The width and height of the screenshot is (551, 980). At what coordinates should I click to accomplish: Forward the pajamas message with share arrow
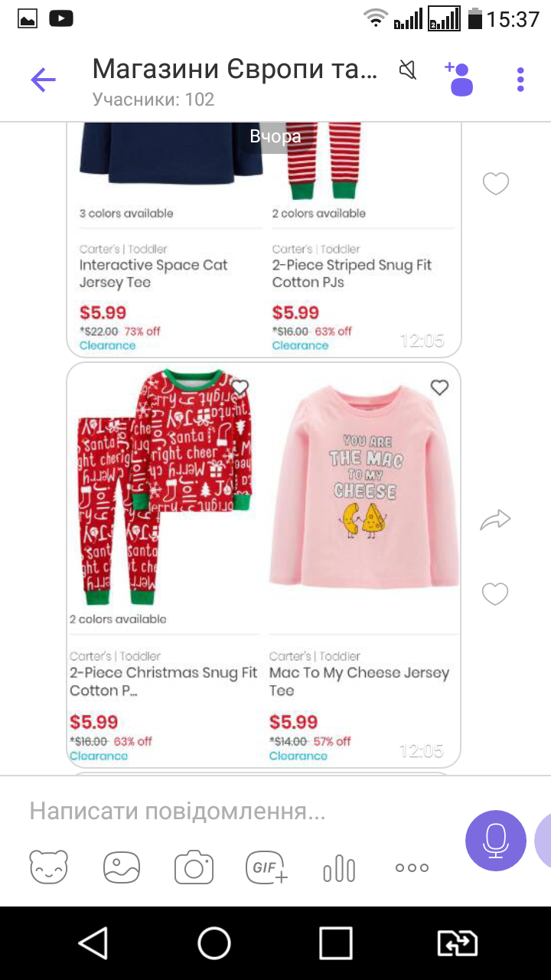point(495,521)
